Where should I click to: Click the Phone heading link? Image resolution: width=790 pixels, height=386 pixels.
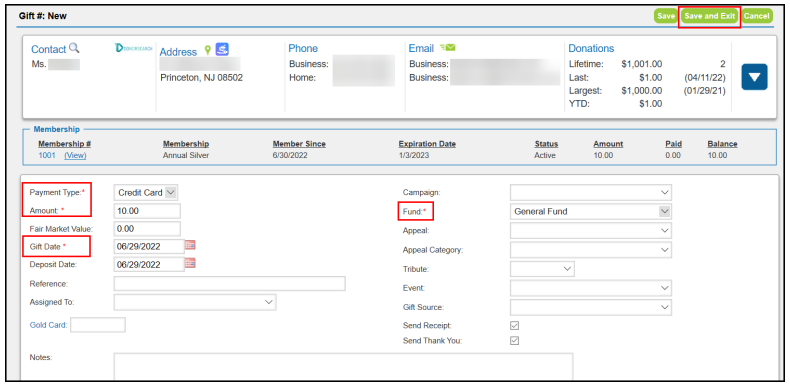click(303, 48)
